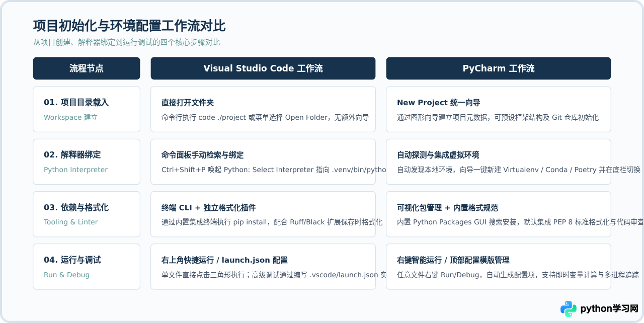Viewport: 644px width, 323px height.
Task: Click the Run & Debug label
Action: [x=67, y=275]
